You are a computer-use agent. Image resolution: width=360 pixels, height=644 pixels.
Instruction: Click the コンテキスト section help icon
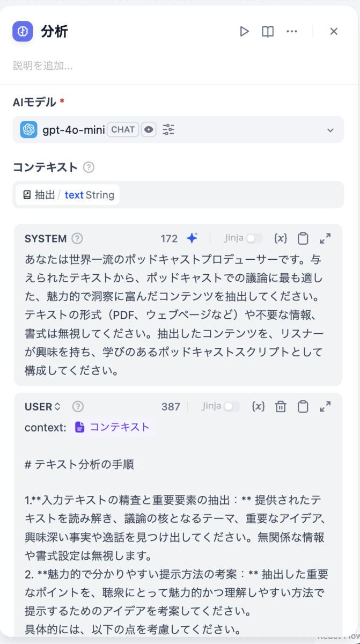[89, 167]
